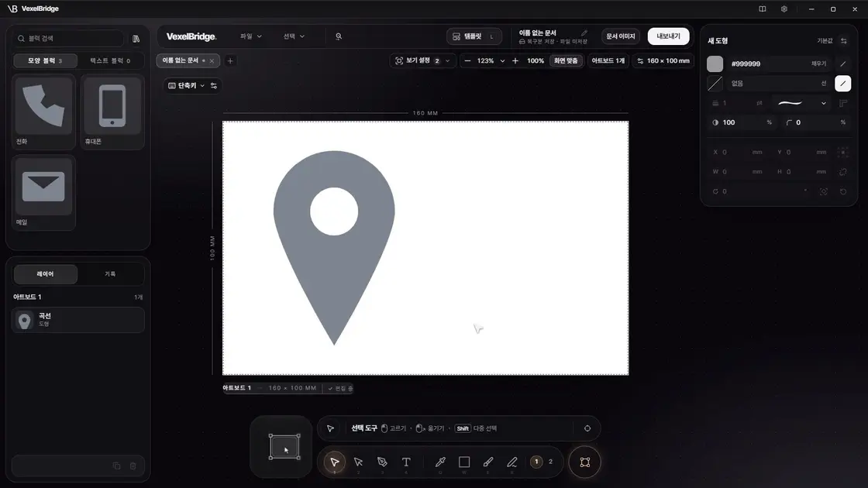Select the selection arrow tool in bottom toolbar

tap(334, 462)
